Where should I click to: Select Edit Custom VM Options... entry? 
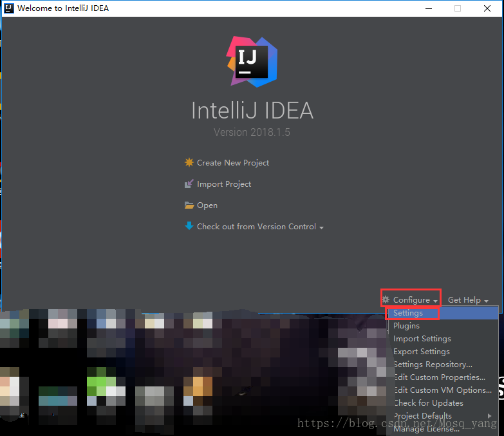tap(443, 390)
